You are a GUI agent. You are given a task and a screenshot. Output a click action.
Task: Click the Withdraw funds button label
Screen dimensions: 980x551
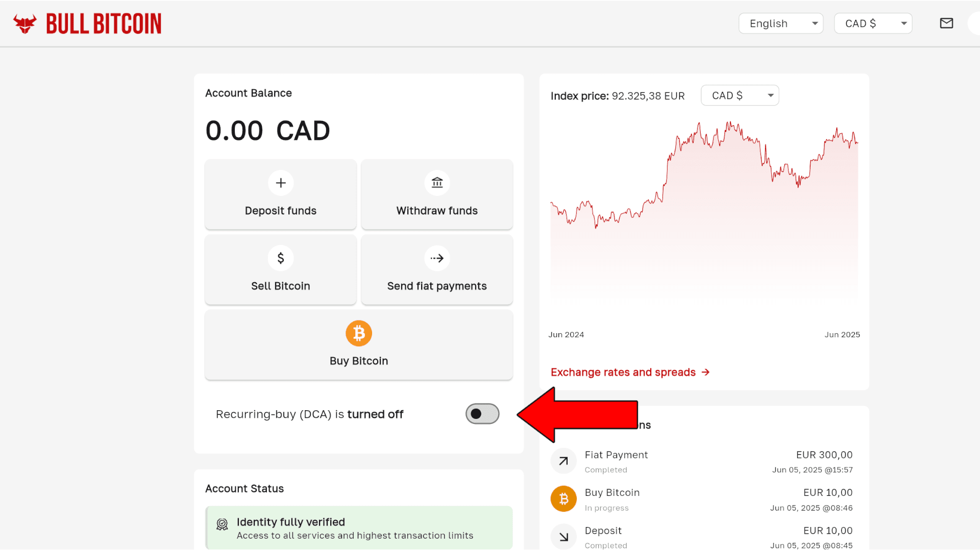437,211
